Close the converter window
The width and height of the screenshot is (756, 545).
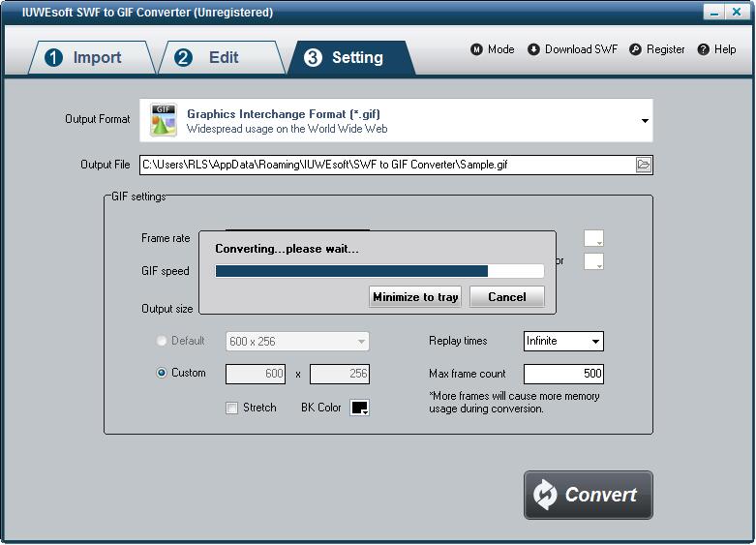pos(737,12)
